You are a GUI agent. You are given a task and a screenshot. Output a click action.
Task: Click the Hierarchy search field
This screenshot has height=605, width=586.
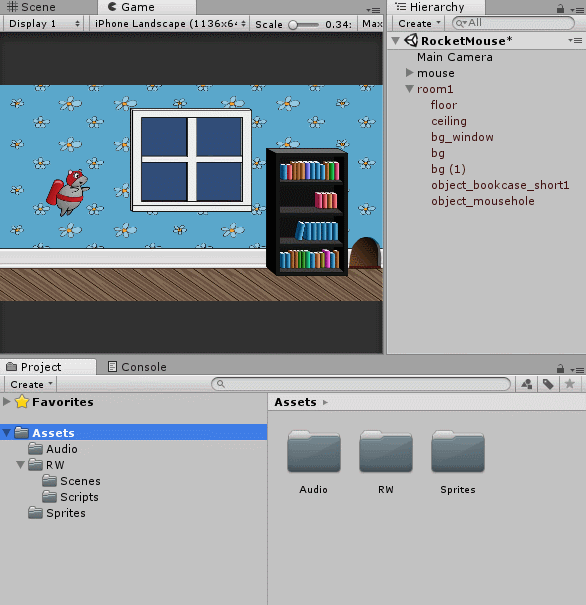click(513, 23)
